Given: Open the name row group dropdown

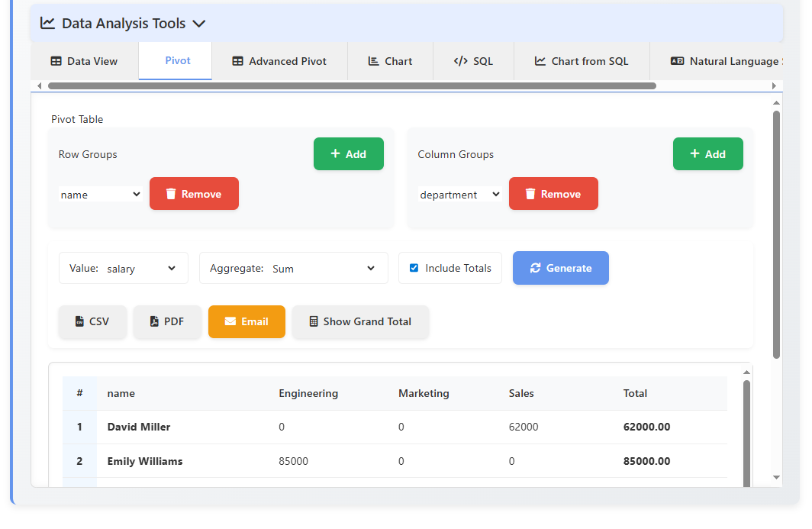Looking at the screenshot, I should [x=100, y=194].
